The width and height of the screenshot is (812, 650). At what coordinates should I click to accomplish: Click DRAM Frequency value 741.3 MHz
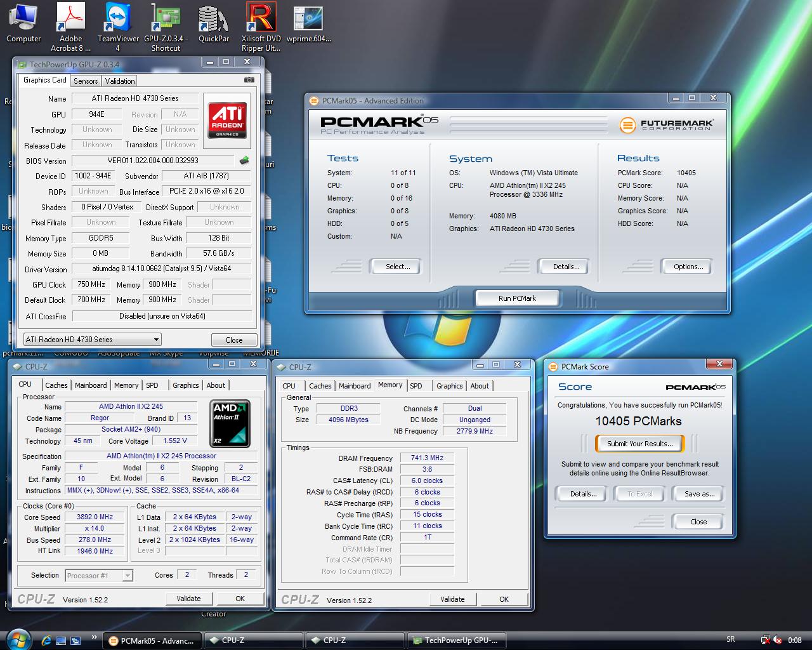coord(427,458)
